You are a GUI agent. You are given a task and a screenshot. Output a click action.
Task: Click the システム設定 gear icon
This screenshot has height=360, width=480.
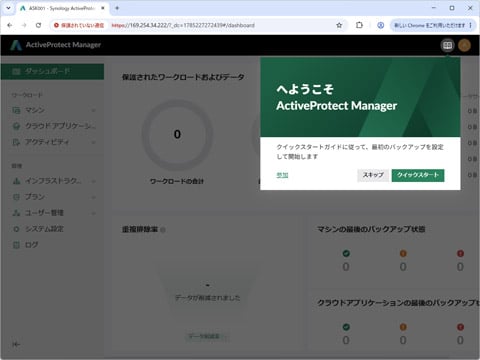point(16,229)
